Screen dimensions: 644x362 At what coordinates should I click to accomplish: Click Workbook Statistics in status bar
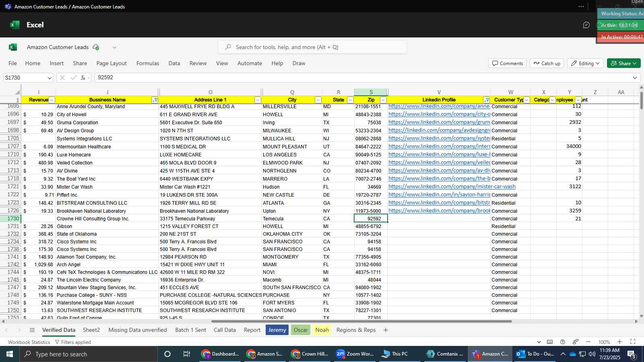click(29, 342)
